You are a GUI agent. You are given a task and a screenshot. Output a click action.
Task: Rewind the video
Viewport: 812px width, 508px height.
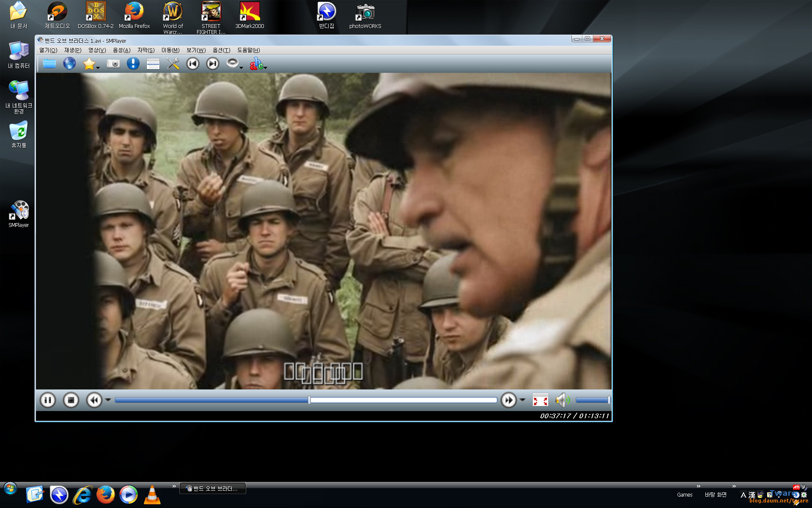pos(94,400)
